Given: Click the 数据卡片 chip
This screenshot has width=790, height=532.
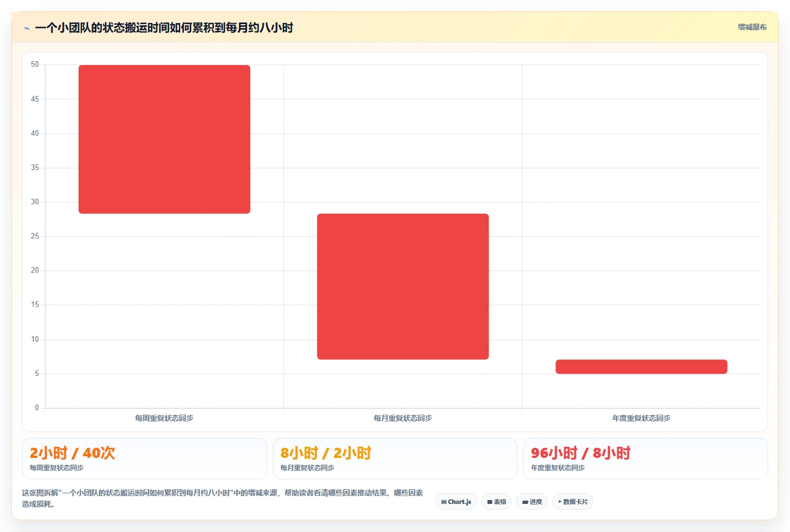Looking at the screenshot, I should pos(573,502).
